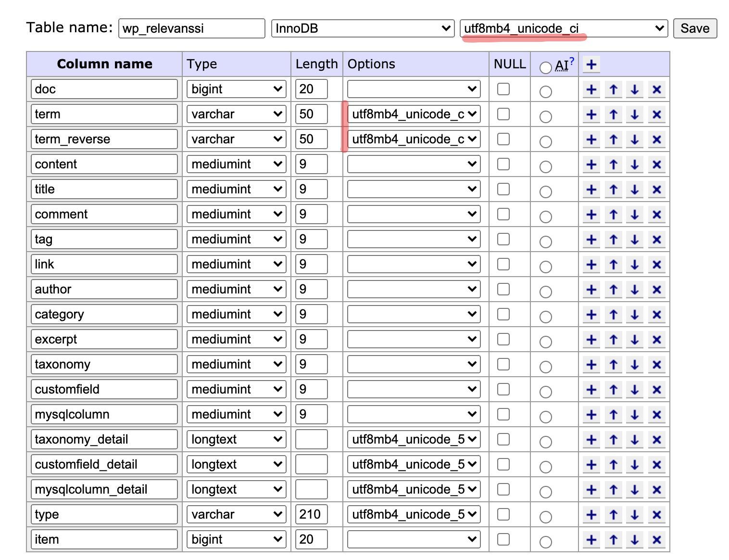Viewport: 729px width, 560px height.
Task: Tick the NULL checkbox for doc
Action: (503, 89)
